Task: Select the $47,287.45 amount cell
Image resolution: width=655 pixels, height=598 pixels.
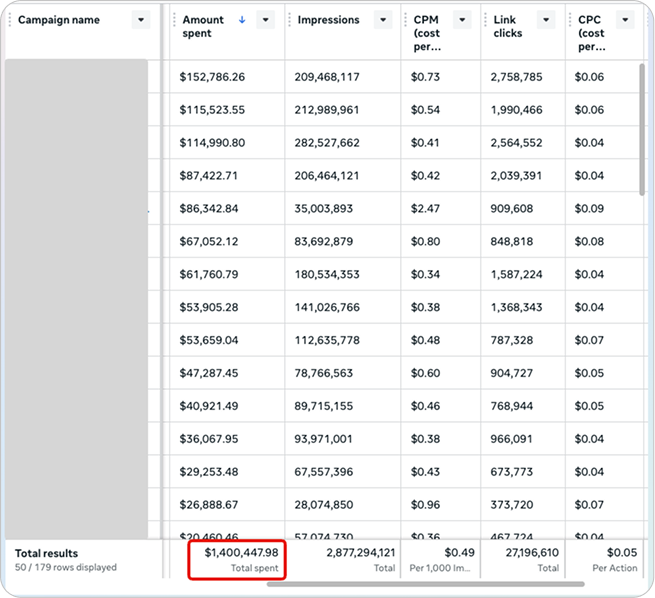Action: (x=209, y=373)
